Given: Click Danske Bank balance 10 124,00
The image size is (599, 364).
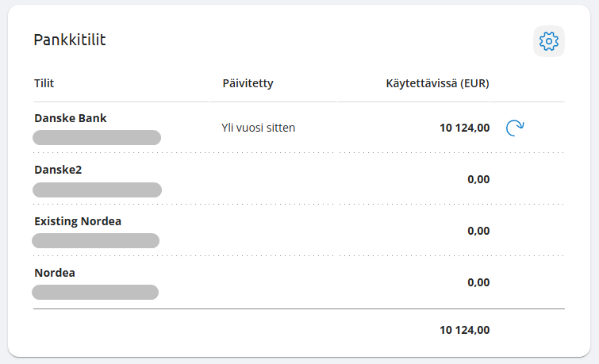Looking at the screenshot, I should point(464,128).
